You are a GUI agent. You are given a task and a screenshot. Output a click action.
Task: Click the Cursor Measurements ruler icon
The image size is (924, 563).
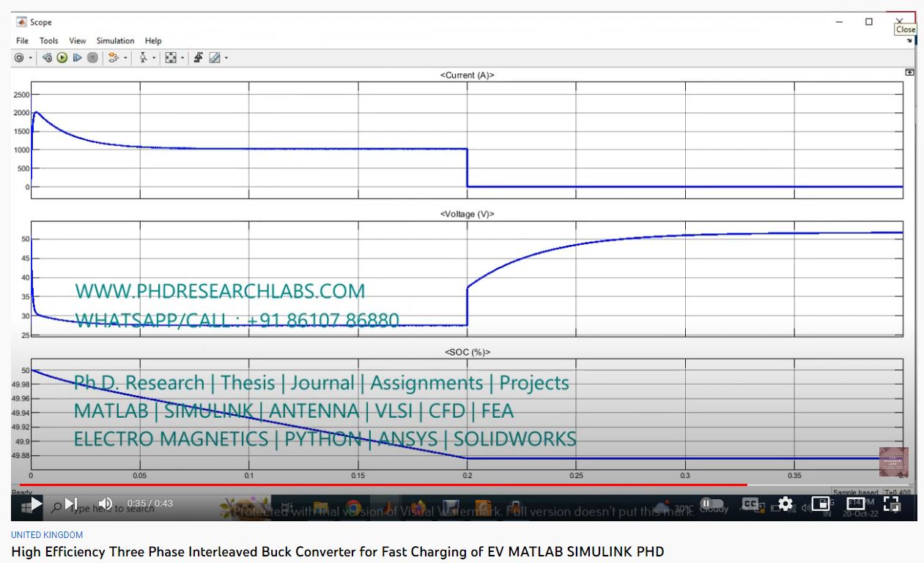tap(215, 58)
